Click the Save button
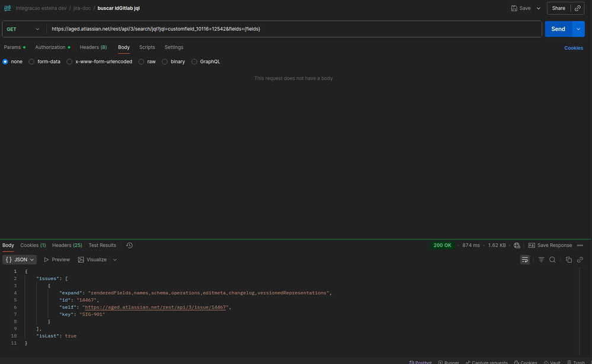 click(x=521, y=8)
